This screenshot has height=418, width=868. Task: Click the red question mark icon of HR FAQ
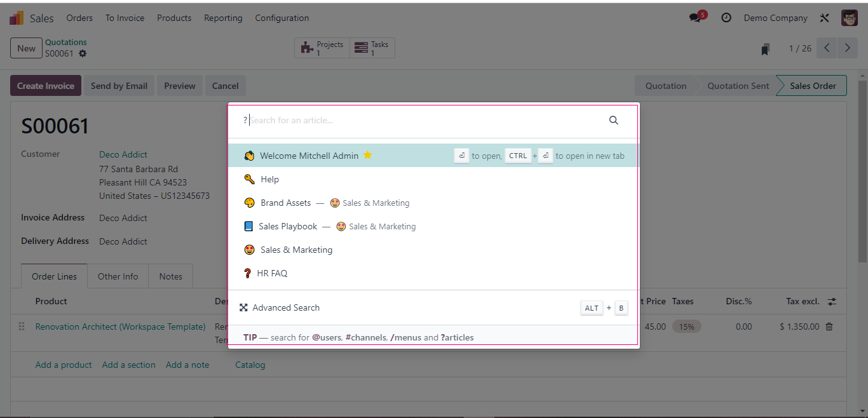click(248, 273)
